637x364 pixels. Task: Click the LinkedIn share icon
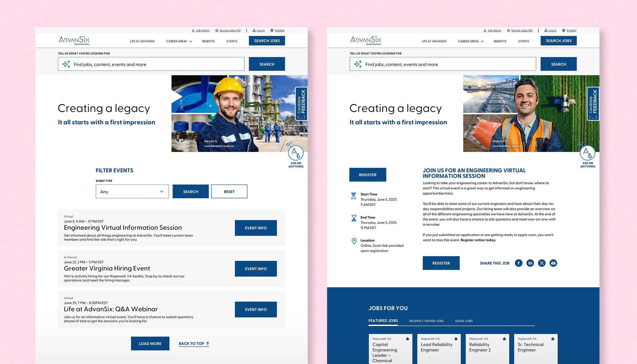(x=530, y=263)
